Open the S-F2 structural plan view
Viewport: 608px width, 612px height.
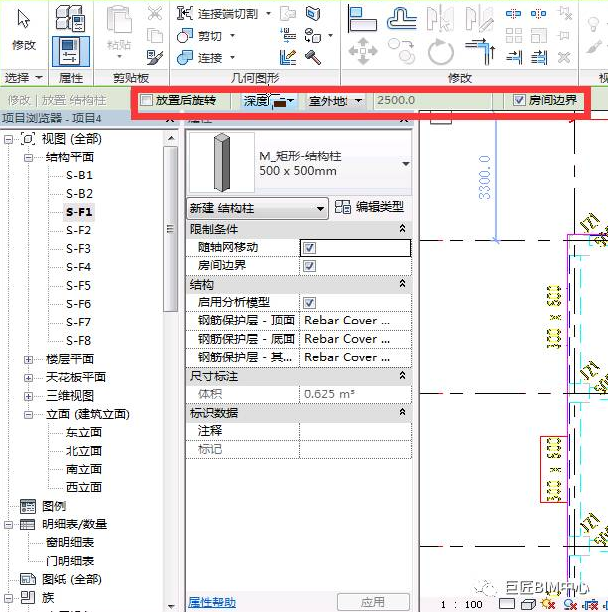pos(78,230)
